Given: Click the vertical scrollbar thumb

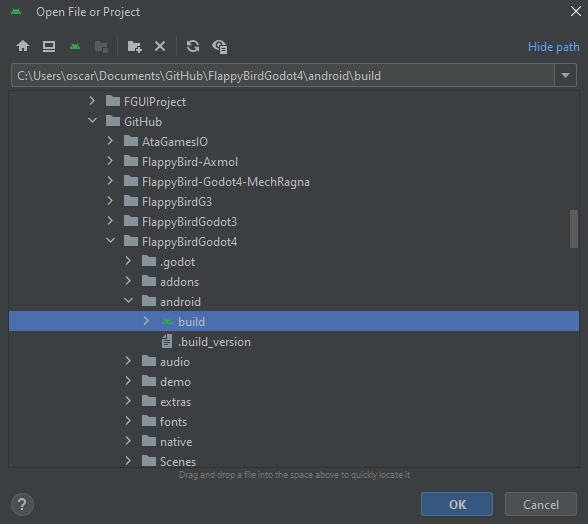Looking at the screenshot, I should pos(574,229).
